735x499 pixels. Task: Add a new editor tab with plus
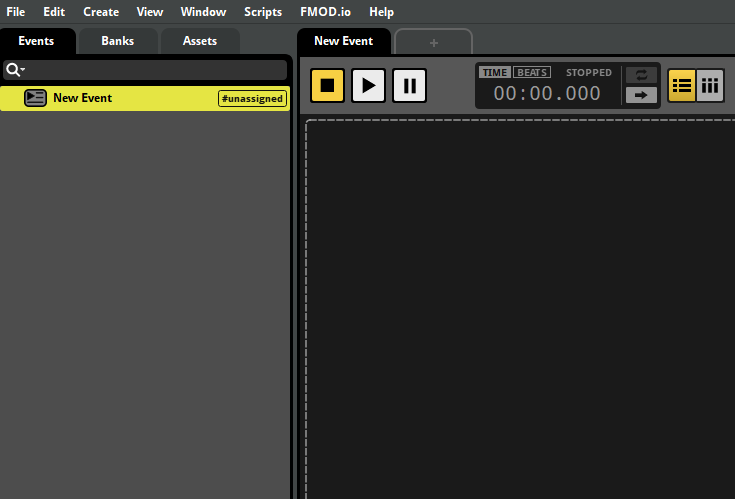tap(434, 43)
